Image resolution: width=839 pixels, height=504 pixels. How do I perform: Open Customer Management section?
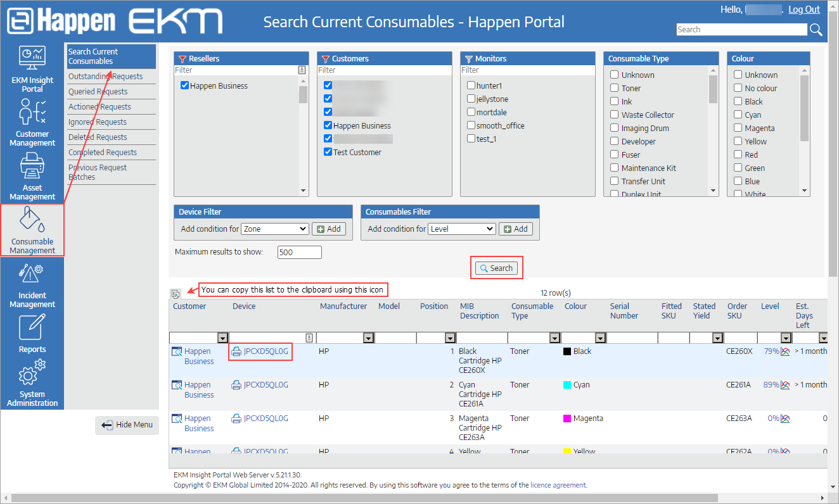32,113
